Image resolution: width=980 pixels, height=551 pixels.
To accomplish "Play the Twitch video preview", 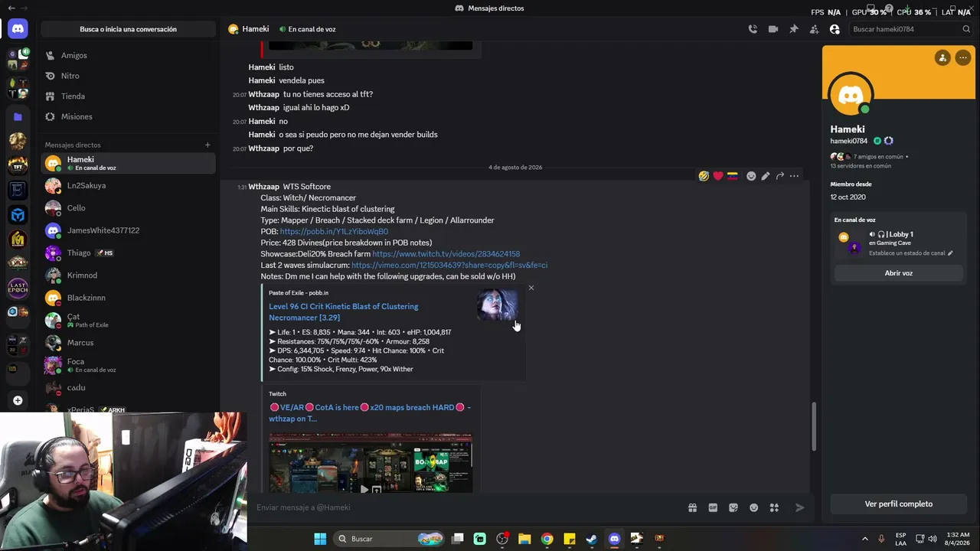I will [364, 489].
